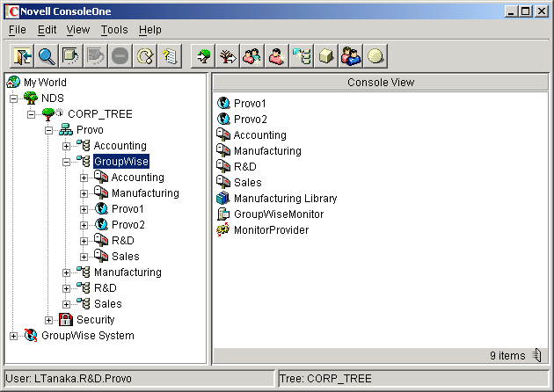Viewport: 554px width, 392px height.
Task: Collapse the GroupWise container node
Action: pos(66,162)
